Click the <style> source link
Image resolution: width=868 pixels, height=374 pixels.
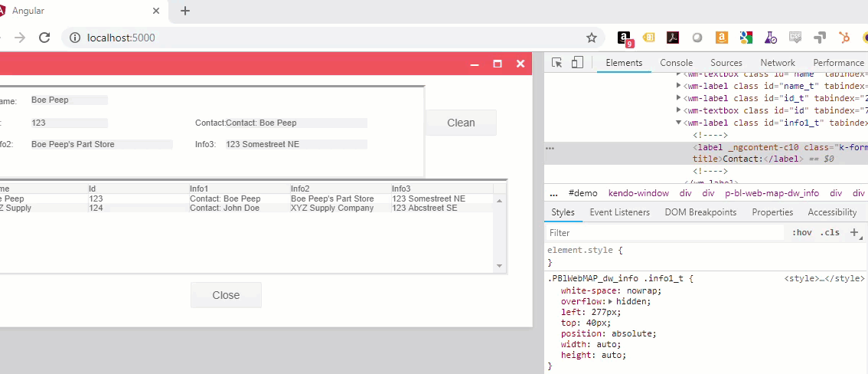pyautogui.click(x=824, y=279)
